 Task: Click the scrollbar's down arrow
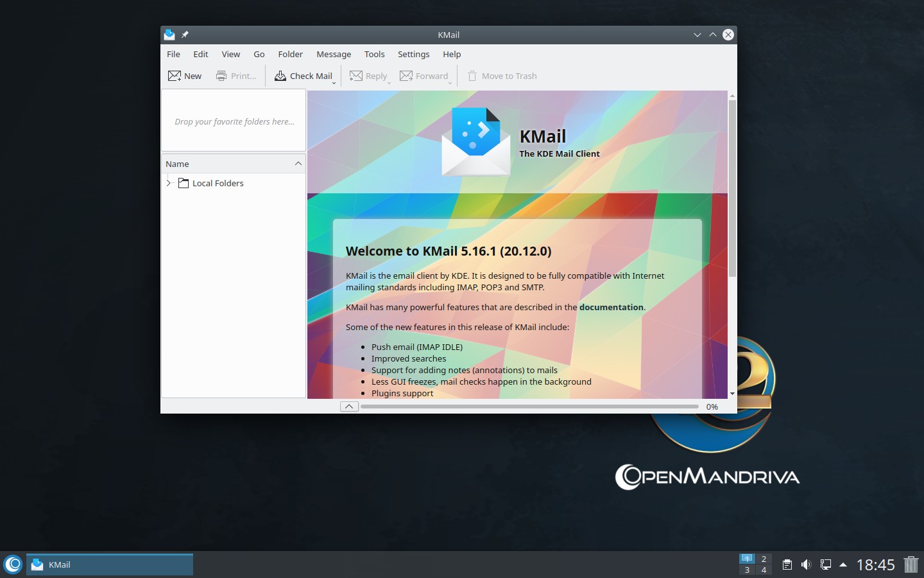click(732, 394)
